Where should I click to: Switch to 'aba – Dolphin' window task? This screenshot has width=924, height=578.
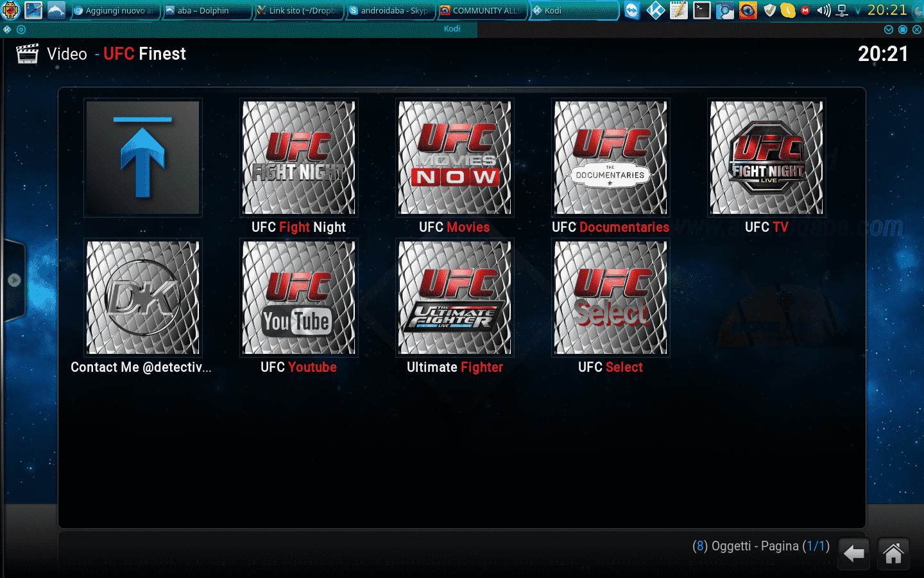tap(206, 11)
